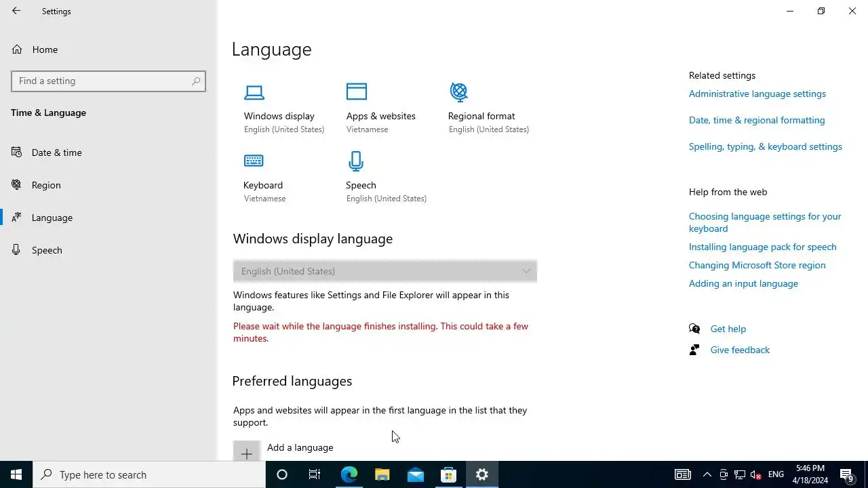Go back using the Settings back arrow
This screenshot has height=488, width=868.
coord(16,11)
